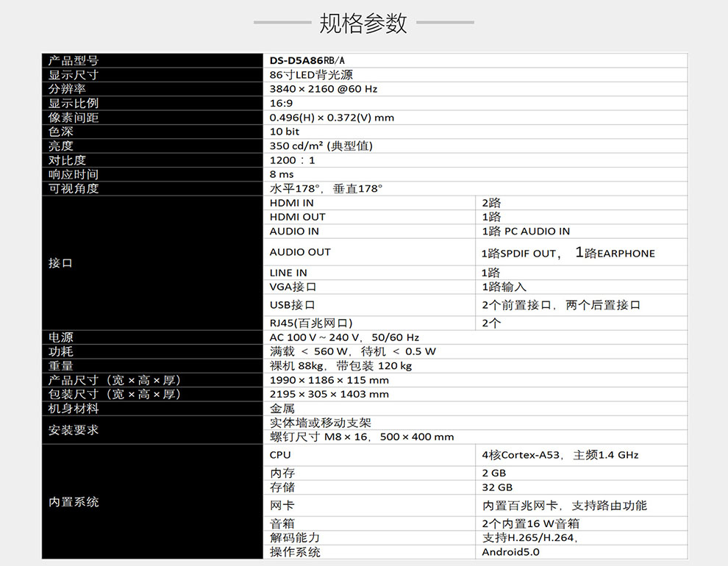This screenshot has height=566, width=728.
Task: Click model value DS-D5A86RB/A
Action: pyautogui.click(x=307, y=60)
